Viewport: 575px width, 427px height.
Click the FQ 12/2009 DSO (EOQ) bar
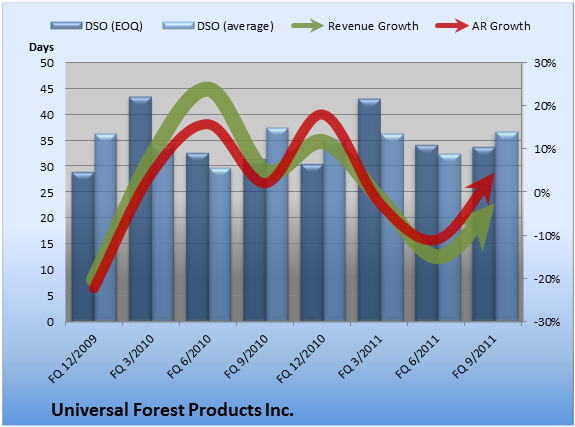(x=83, y=247)
